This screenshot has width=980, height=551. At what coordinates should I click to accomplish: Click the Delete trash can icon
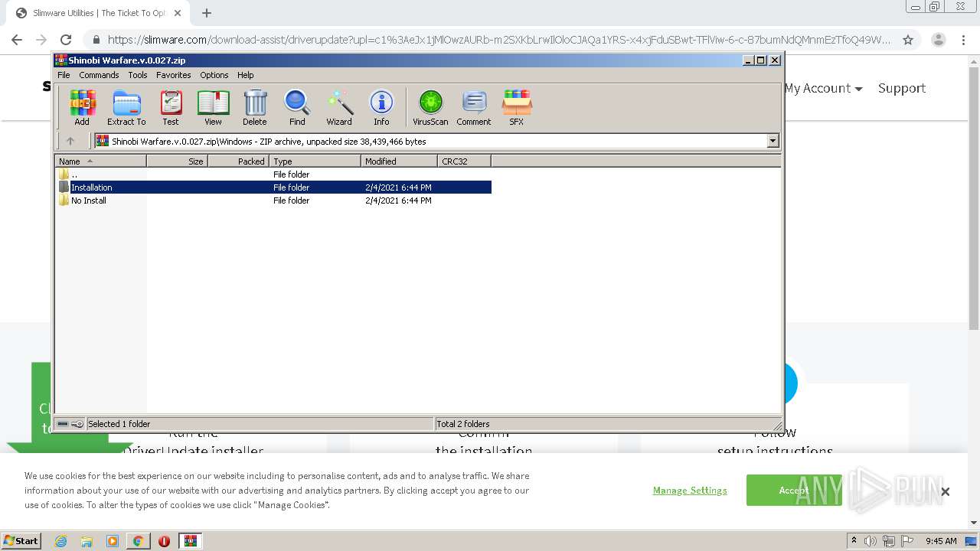point(255,107)
